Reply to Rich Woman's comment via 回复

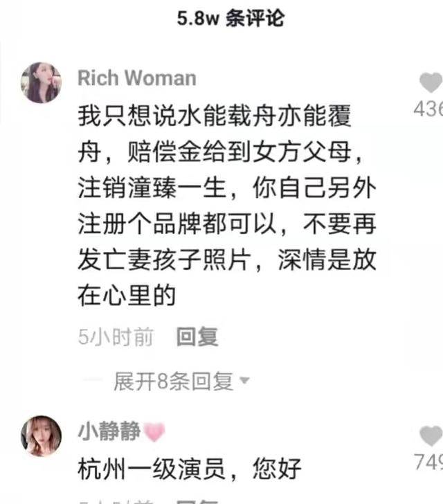tap(197, 337)
